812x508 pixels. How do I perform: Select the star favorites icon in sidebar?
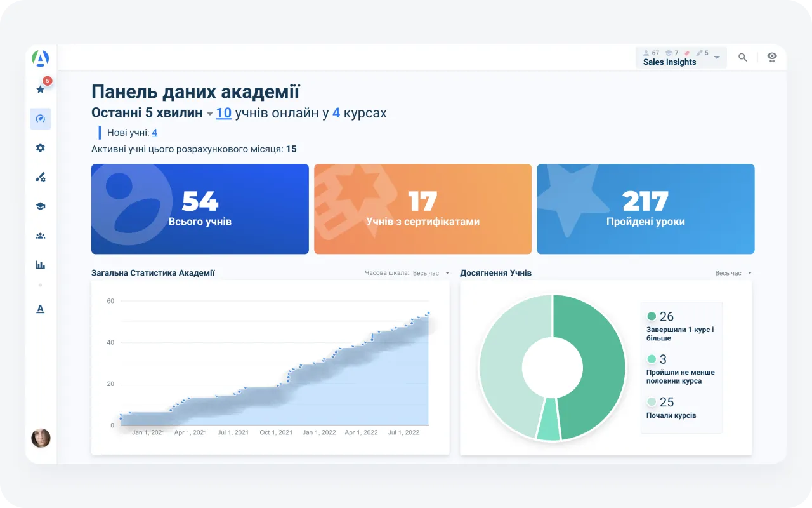tap(40, 90)
